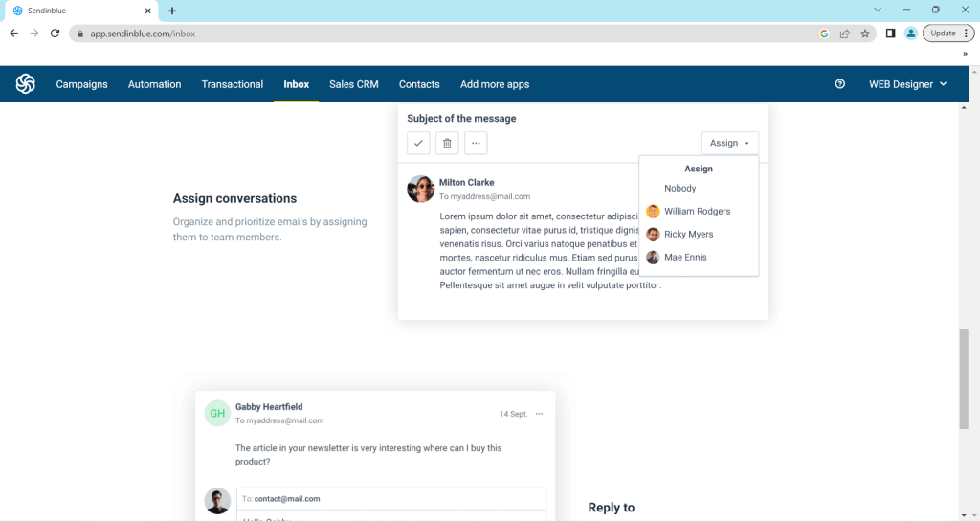Click the help question mark icon
The image size is (980, 522).
[x=840, y=84]
